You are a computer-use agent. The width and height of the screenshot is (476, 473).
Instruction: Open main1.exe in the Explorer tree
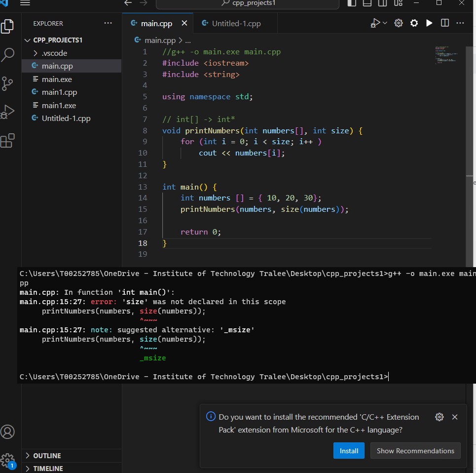pyautogui.click(x=72, y=106)
